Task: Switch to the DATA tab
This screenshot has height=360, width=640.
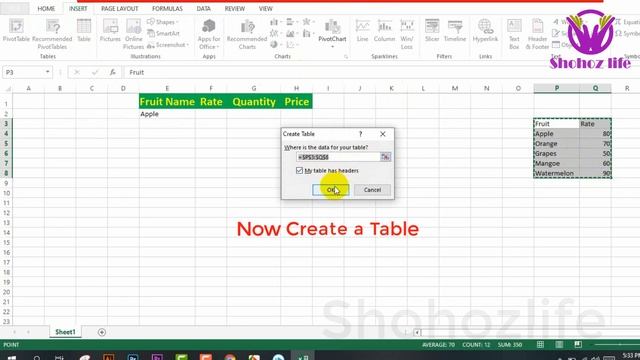Action: click(203, 9)
